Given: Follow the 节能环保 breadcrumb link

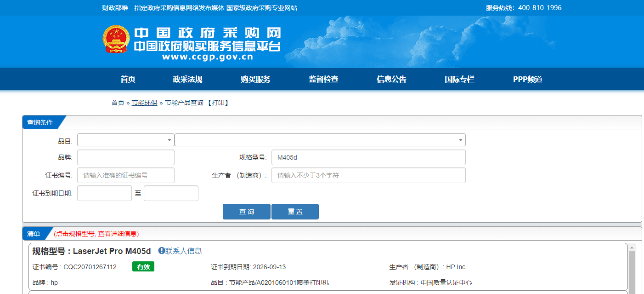Looking at the screenshot, I should (x=144, y=103).
